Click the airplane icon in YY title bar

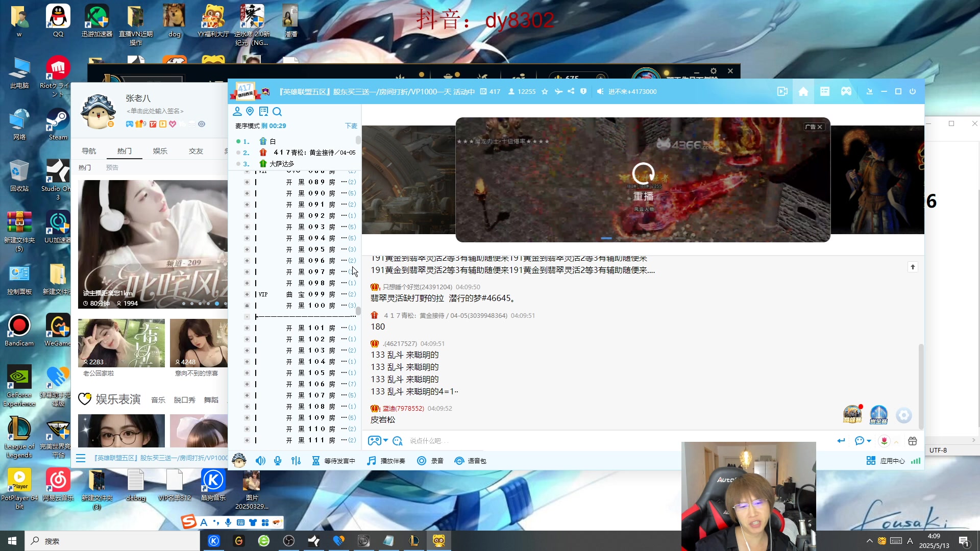click(558, 92)
